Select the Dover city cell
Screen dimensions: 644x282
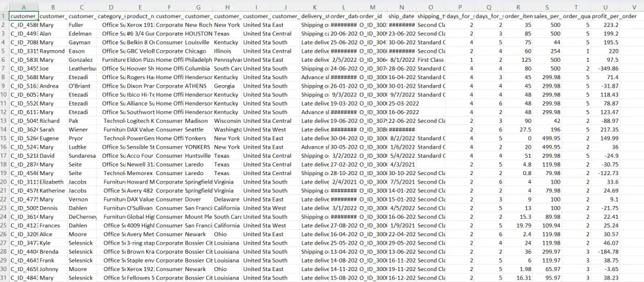(x=198, y=200)
